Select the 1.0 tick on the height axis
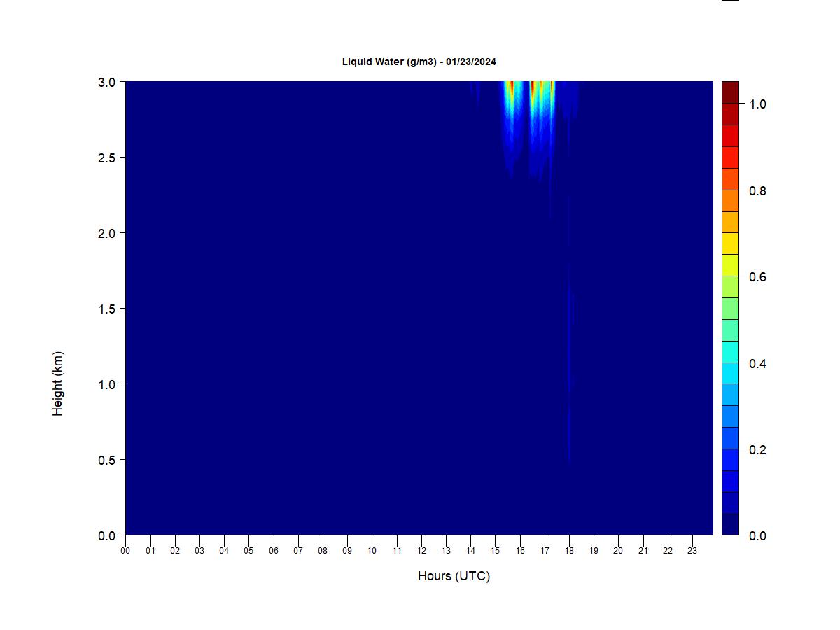Screen dimensions: 840x630 [x=107, y=384]
